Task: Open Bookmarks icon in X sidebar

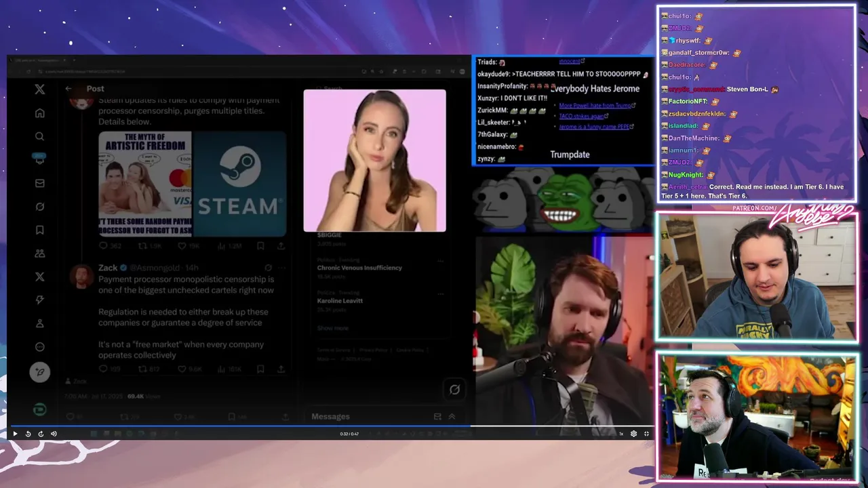Action: (40, 230)
